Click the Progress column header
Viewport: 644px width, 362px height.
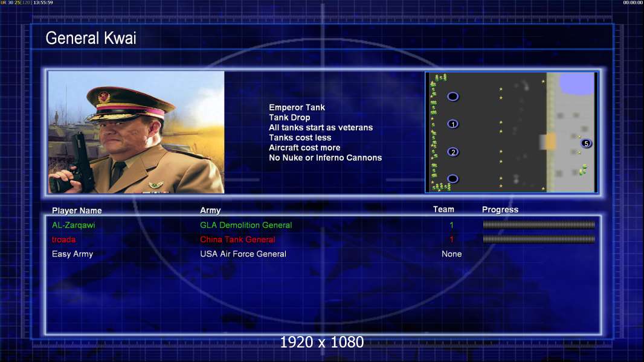tap(500, 210)
